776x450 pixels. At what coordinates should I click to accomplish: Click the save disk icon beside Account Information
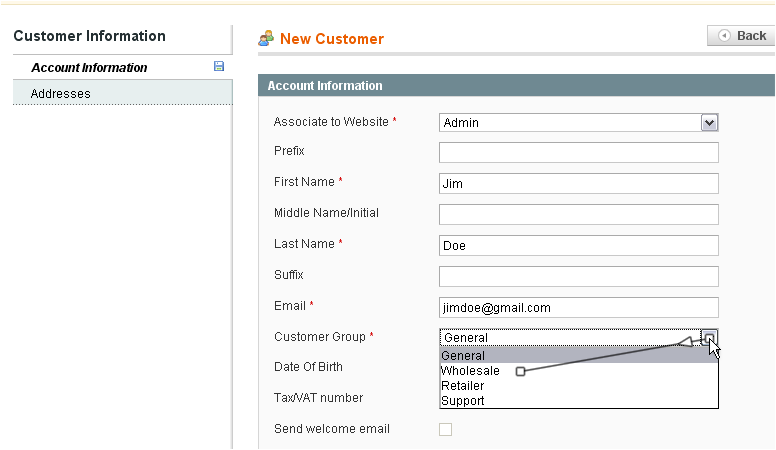pyautogui.click(x=219, y=66)
